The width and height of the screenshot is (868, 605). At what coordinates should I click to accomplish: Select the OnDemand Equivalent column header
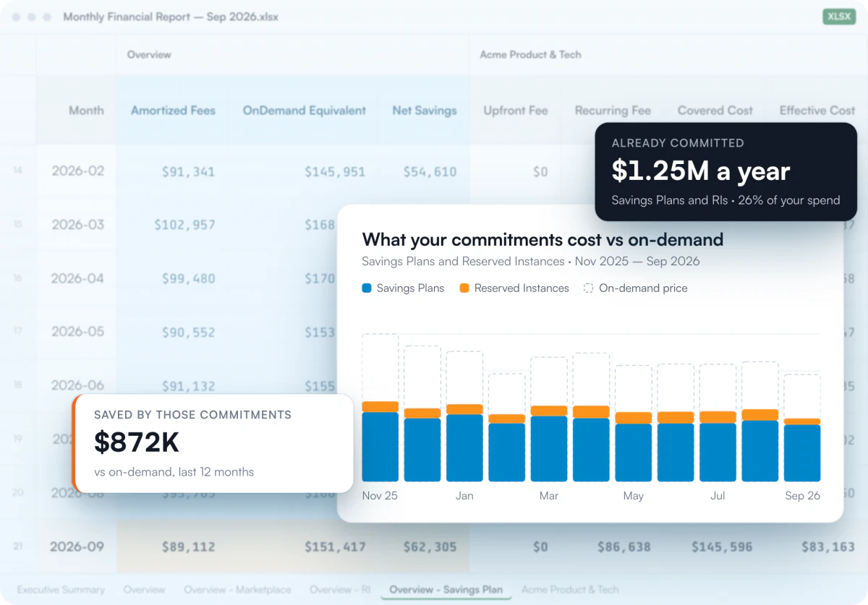[305, 111]
